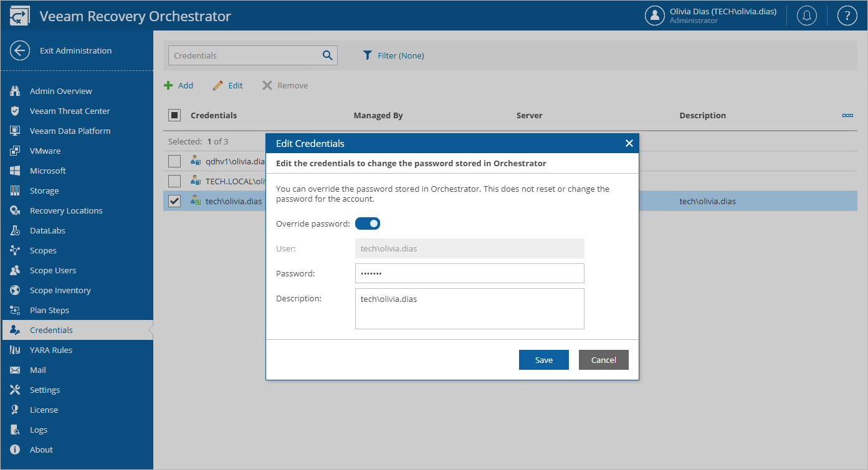Click the VMware sidebar icon
This screenshot has height=470, width=868.
tap(16, 151)
